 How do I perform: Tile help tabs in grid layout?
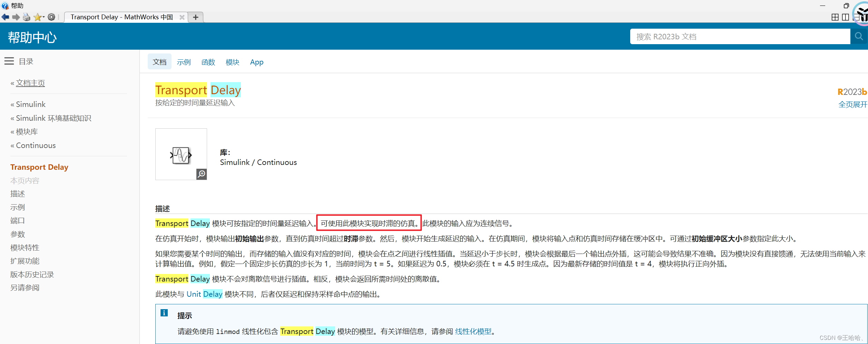click(x=835, y=17)
